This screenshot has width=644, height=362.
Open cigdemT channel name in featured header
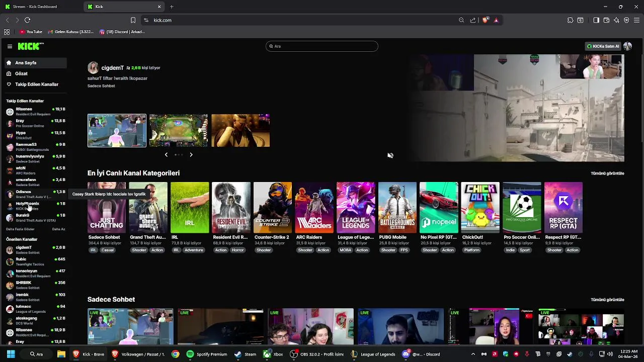coord(112,68)
